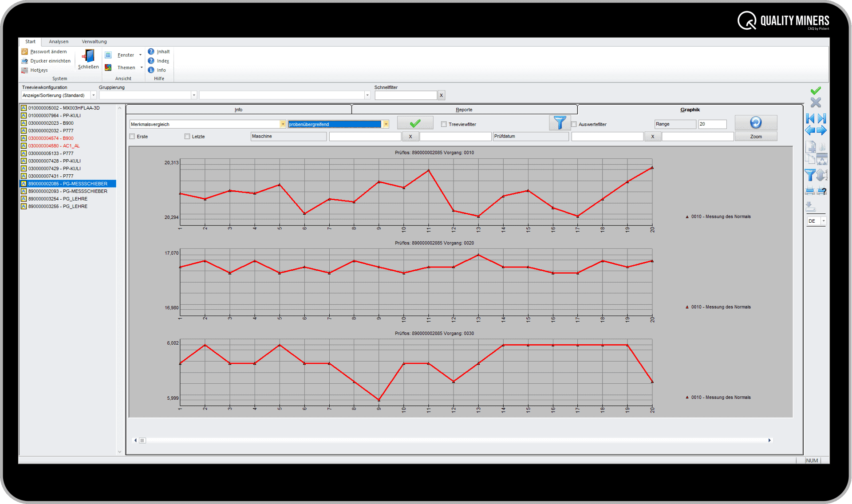The width and height of the screenshot is (852, 504).
Task: Select the Hotkeys icon in System group
Action: pyautogui.click(x=25, y=70)
